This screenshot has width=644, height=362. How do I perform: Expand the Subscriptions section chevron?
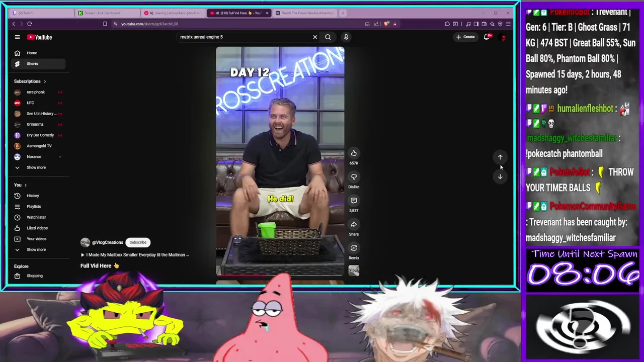45,81
